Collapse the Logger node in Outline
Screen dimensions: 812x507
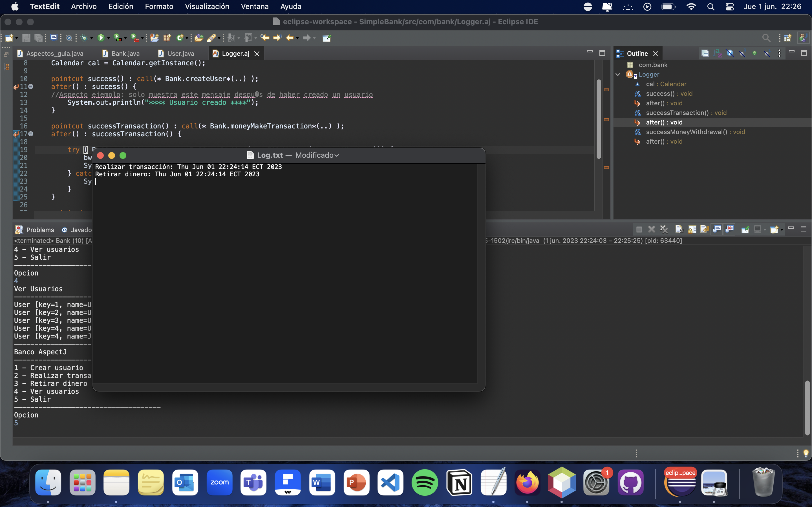(618, 74)
